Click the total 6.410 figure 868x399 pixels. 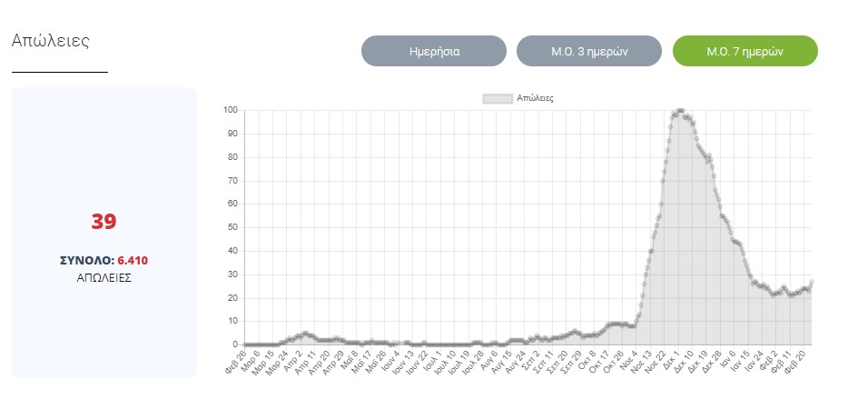pos(133,261)
